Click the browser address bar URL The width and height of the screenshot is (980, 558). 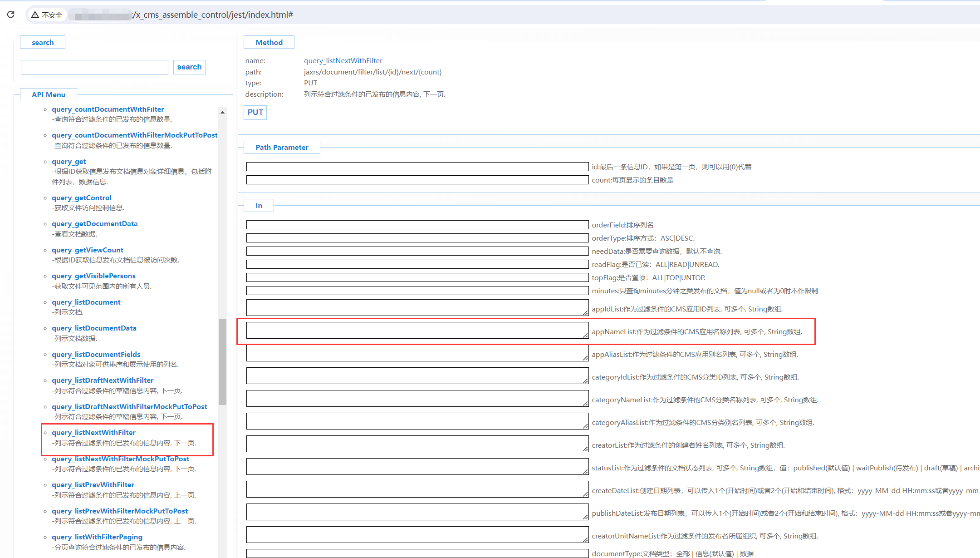point(213,15)
